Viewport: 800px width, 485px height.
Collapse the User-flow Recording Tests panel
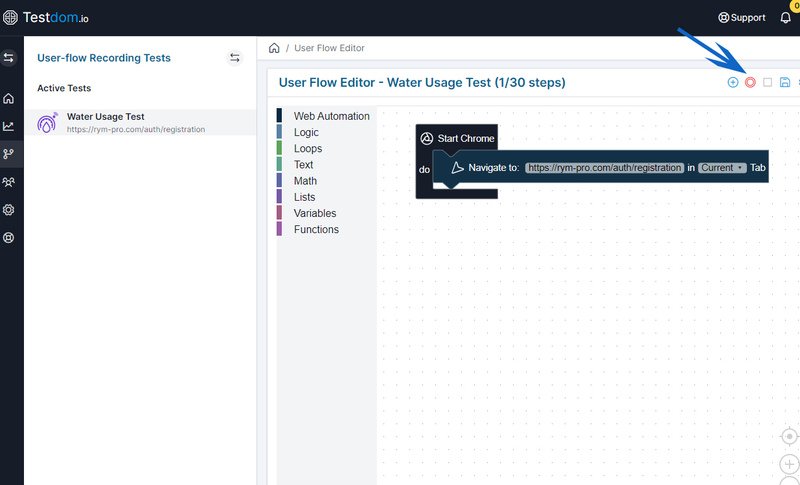235,58
